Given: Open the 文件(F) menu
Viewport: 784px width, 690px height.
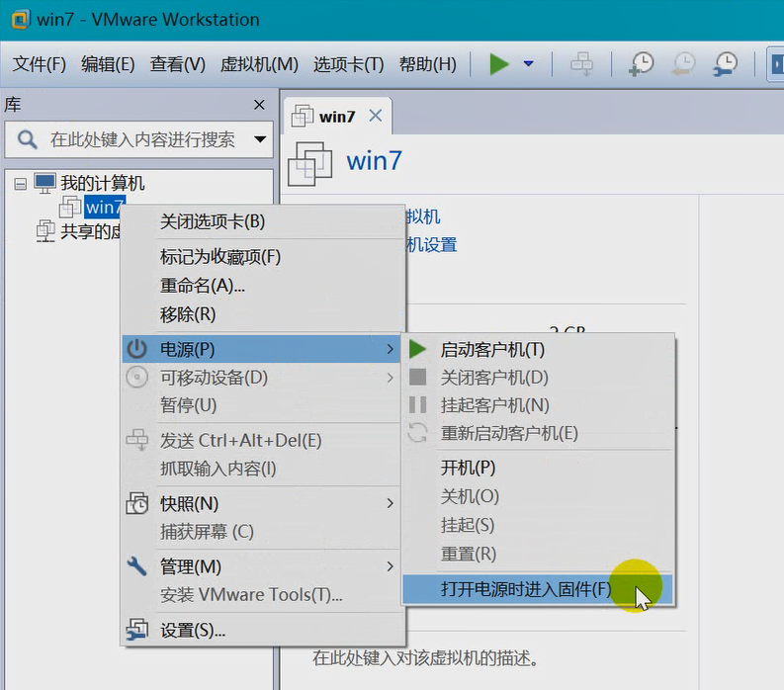Looking at the screenshot, I should tap(39, 64).
